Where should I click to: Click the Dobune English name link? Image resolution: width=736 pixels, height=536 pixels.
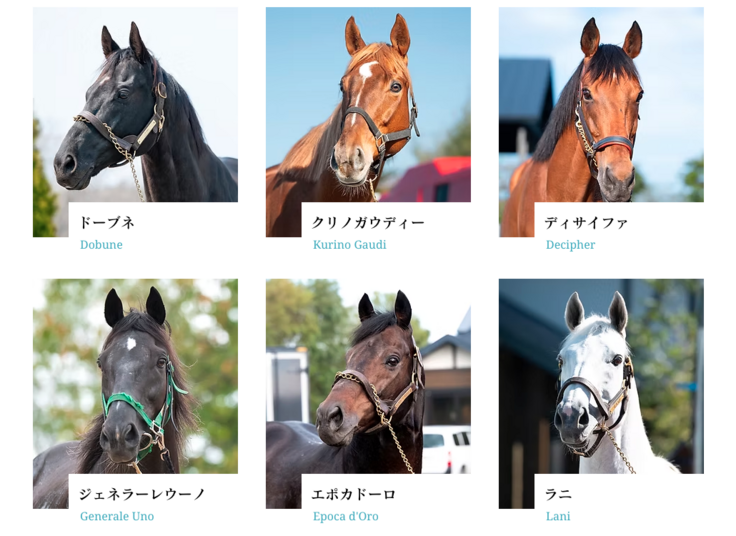point(101,245)
